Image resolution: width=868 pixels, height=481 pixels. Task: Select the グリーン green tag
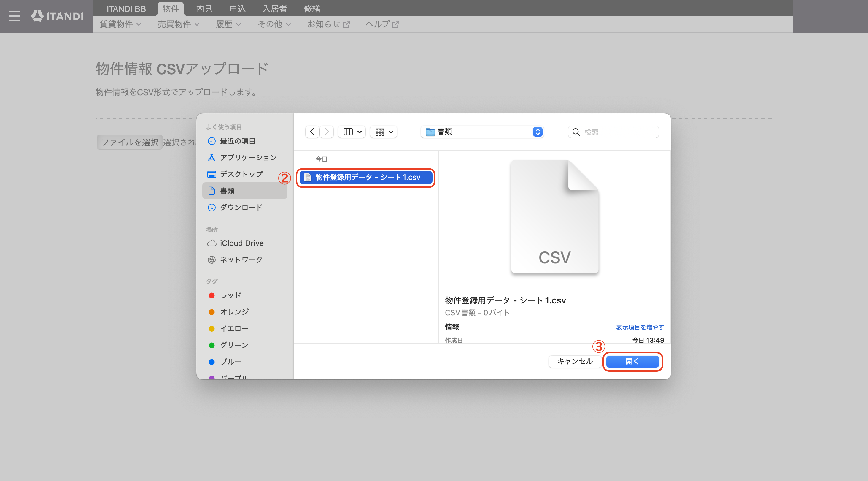pyautogui.click(x=245, y=345)
